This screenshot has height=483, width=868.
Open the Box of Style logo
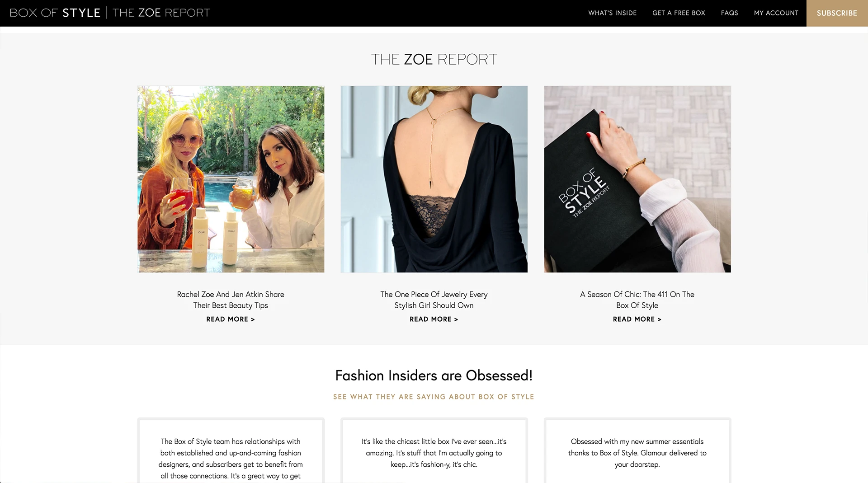pos(55,13)
